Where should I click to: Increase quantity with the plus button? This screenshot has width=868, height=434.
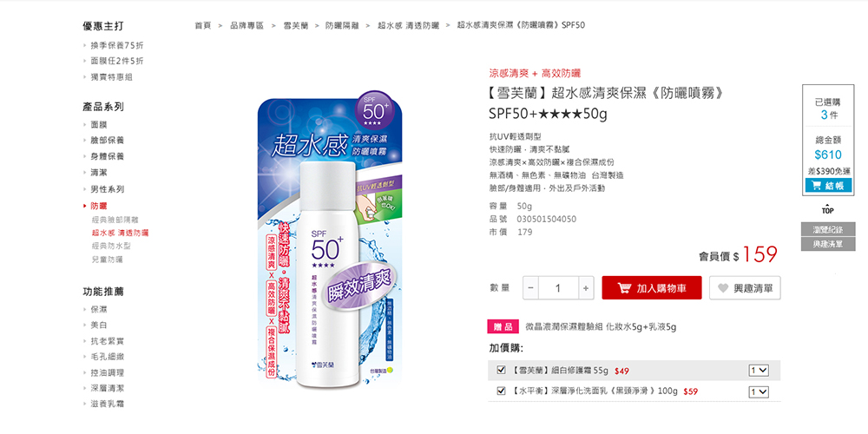[x=586, y=288]
